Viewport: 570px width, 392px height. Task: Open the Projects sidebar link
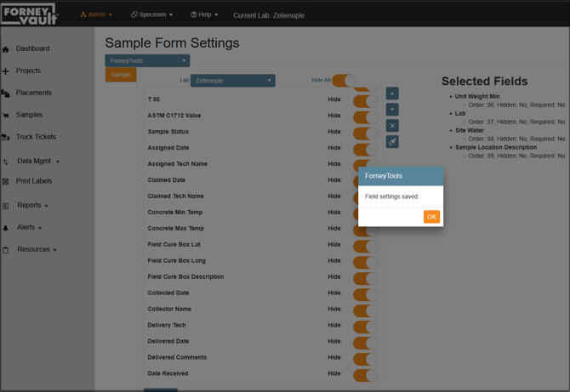point(28,71)
